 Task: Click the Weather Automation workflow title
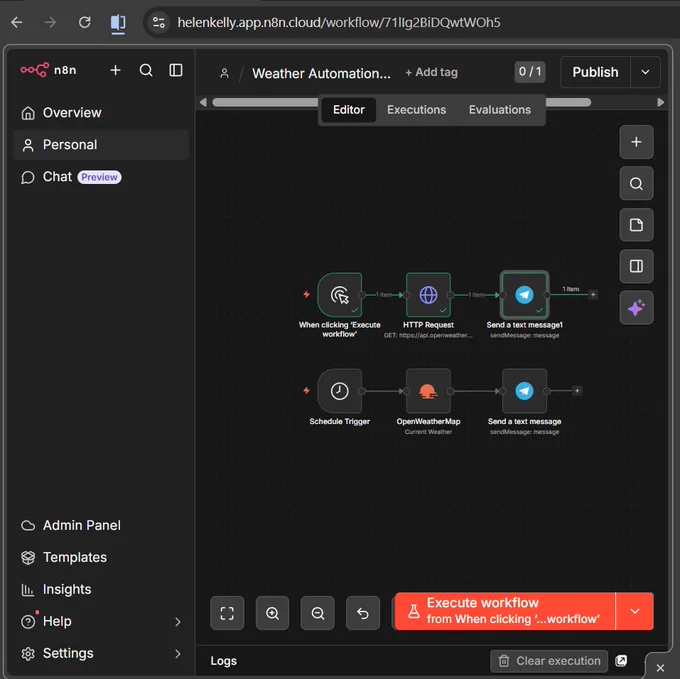pos(321,73)
